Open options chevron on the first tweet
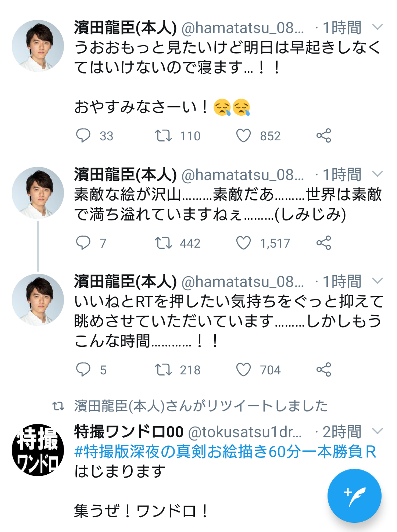 (x=378, y=27)
